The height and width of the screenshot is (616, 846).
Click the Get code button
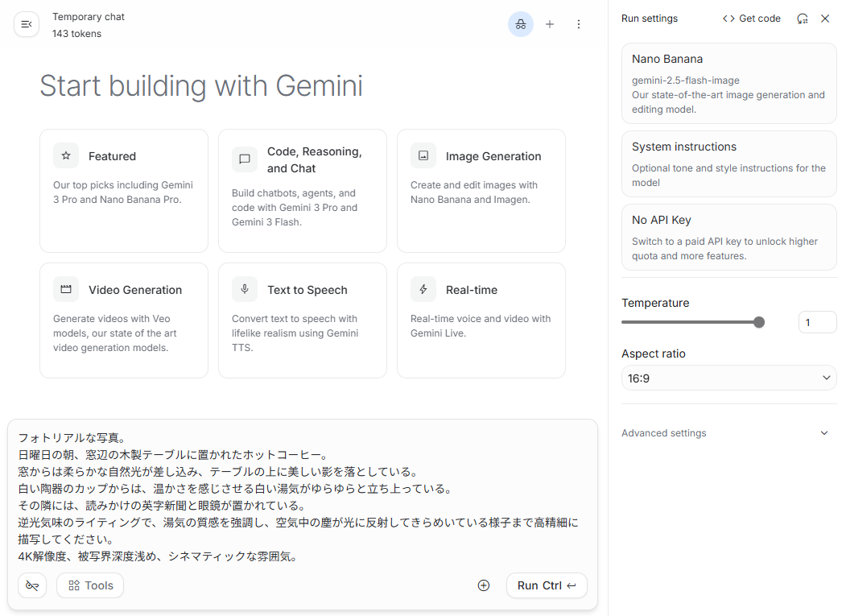(x=752, y=19)
